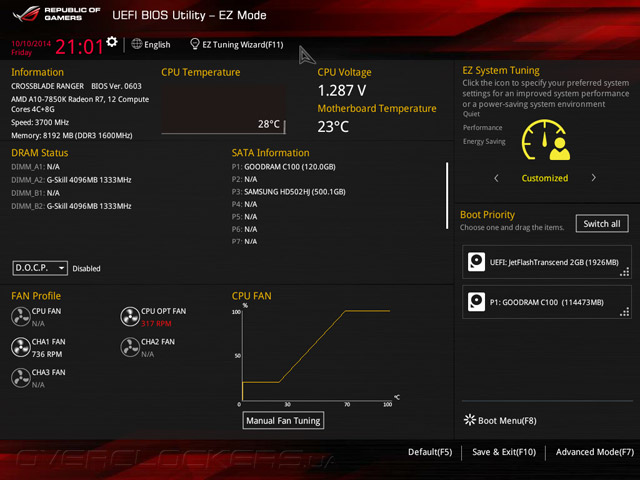Click the globe language icon

(x=136, y=44)
